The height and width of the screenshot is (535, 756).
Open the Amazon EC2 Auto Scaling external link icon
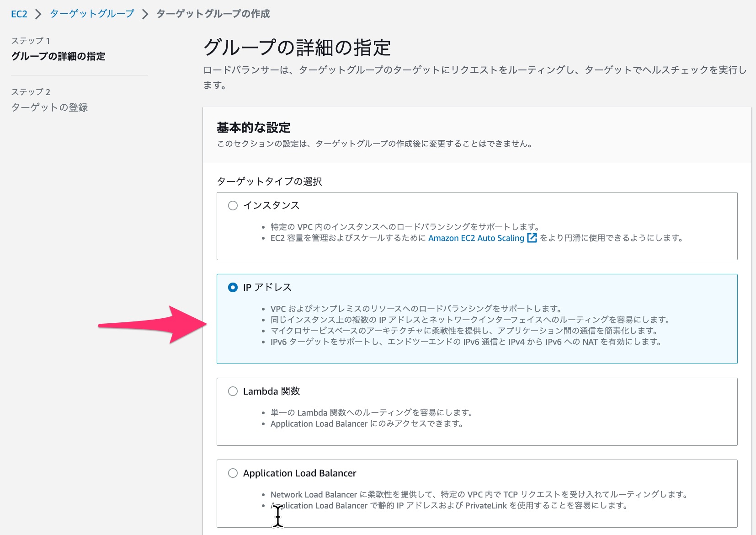click(x=532, y=238)
